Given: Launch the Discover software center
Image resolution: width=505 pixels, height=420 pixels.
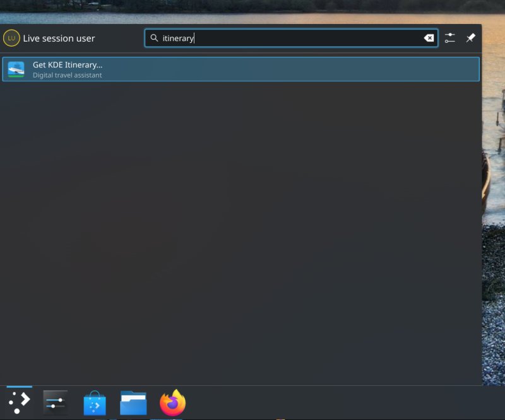Looking at the screenshot, I should point(94,401).
